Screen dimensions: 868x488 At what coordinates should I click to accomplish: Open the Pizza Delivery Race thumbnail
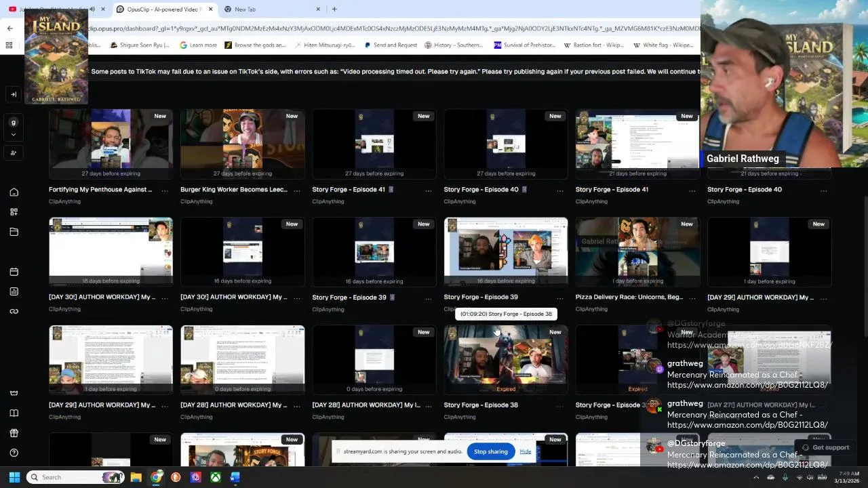(637, 251)
